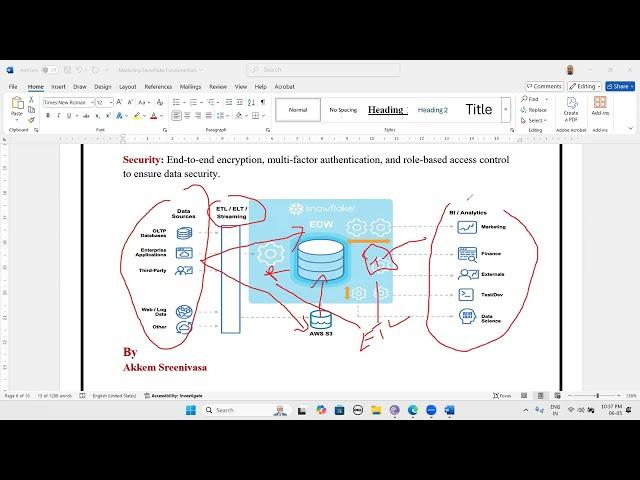Switch to the Layout tab

[x=128, y=87]
